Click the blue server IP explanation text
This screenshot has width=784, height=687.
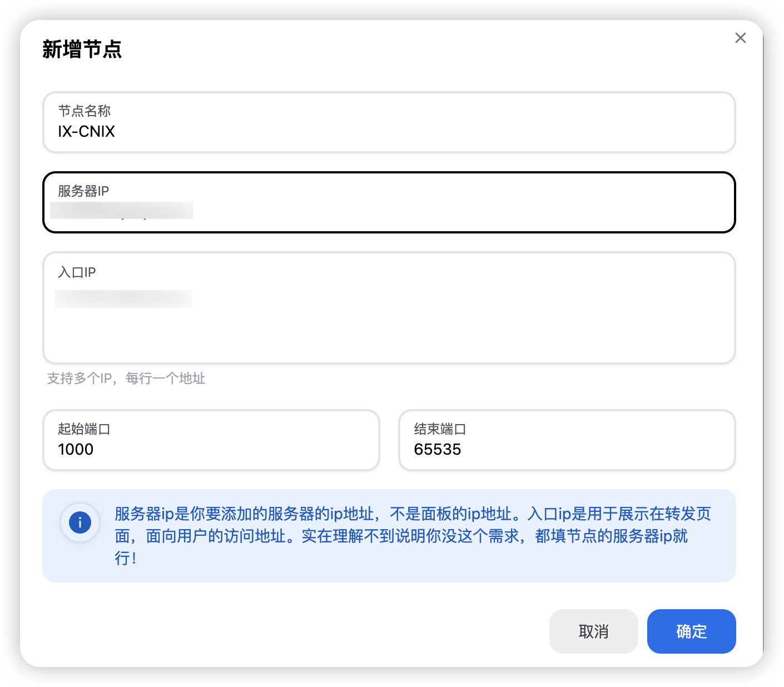pos(411,535)
